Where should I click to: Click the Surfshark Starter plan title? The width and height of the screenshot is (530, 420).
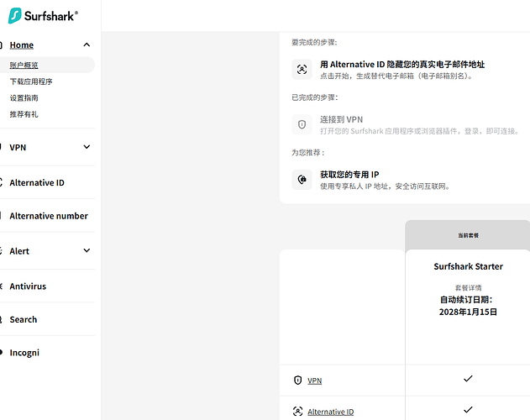[x=468, y=266]
